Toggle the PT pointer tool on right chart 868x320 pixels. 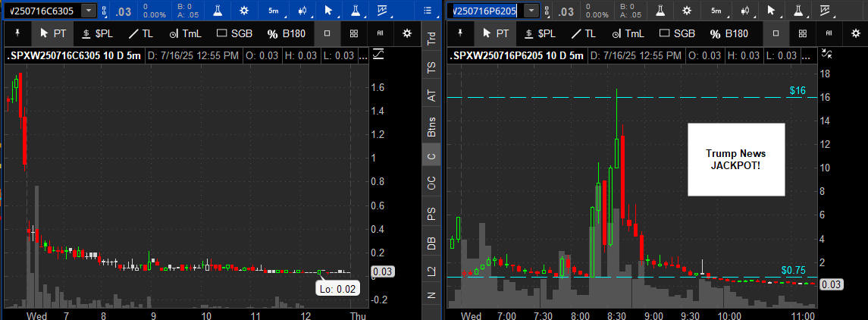pos(497,33)
